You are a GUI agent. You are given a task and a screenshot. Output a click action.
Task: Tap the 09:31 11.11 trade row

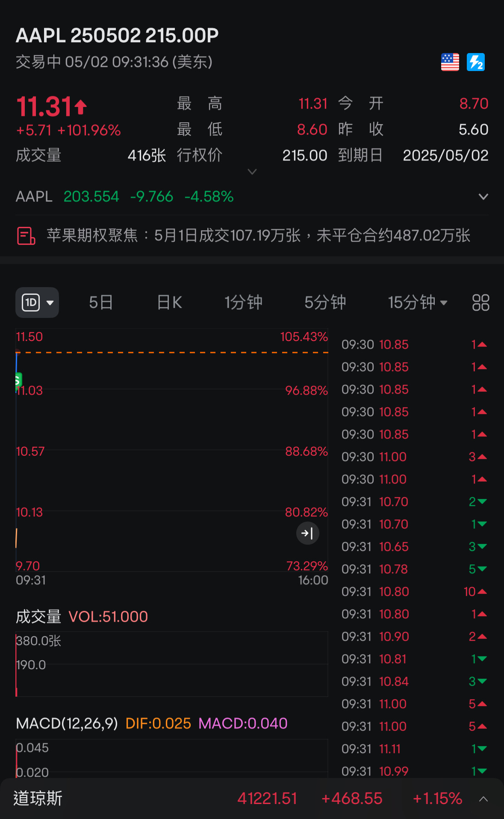pyautogui.click(x=414, y=749)
